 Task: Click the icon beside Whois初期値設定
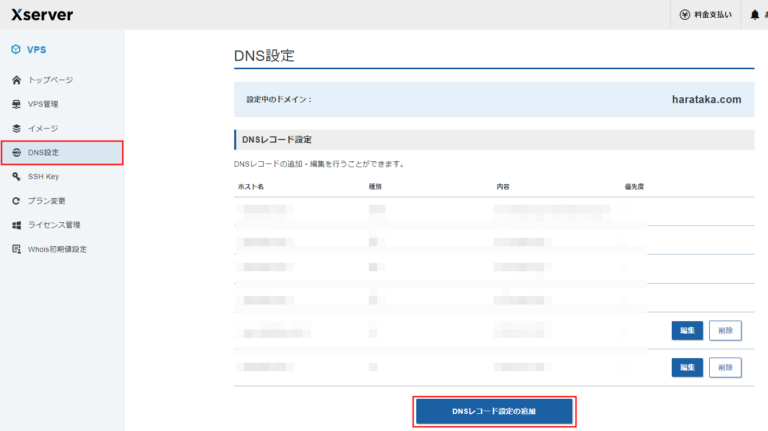pyautogui.click(x=16, y=249)
